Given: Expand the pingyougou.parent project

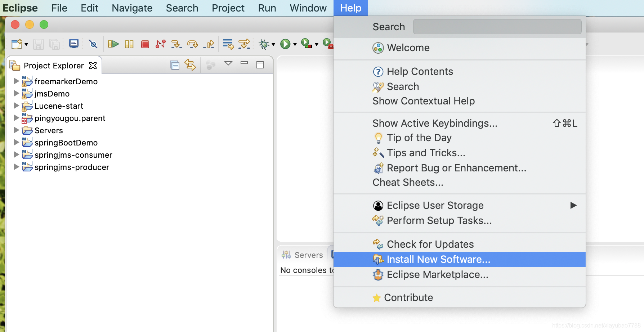Looking at the screenshot, I should click(x=16, y=118).
